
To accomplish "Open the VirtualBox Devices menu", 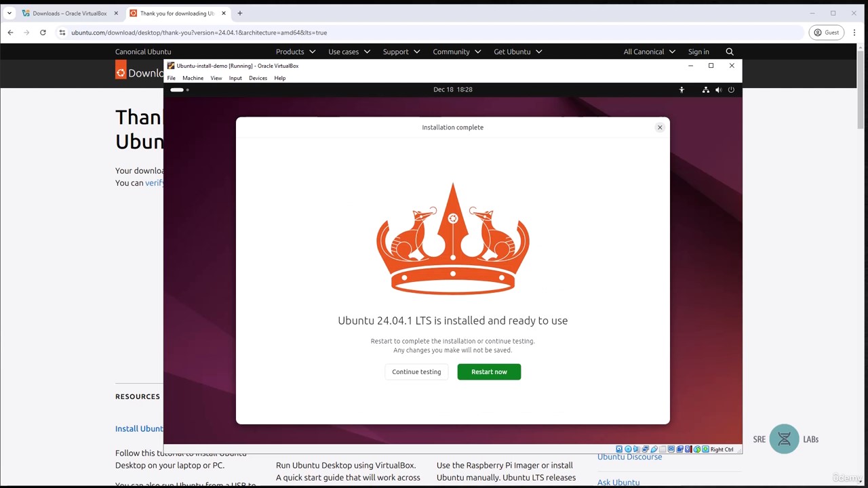I will coord(258,78).
